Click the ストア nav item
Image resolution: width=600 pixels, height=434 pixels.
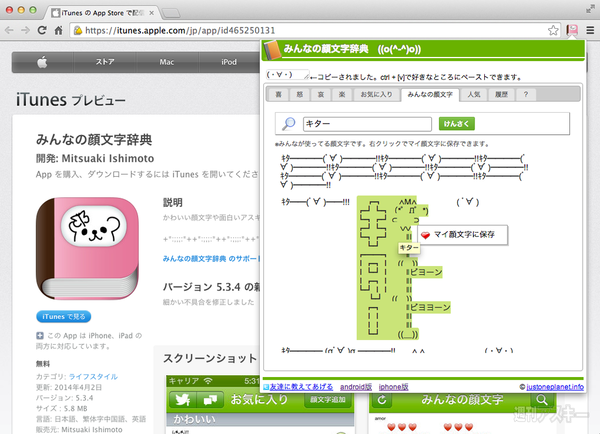click(105, 62)
